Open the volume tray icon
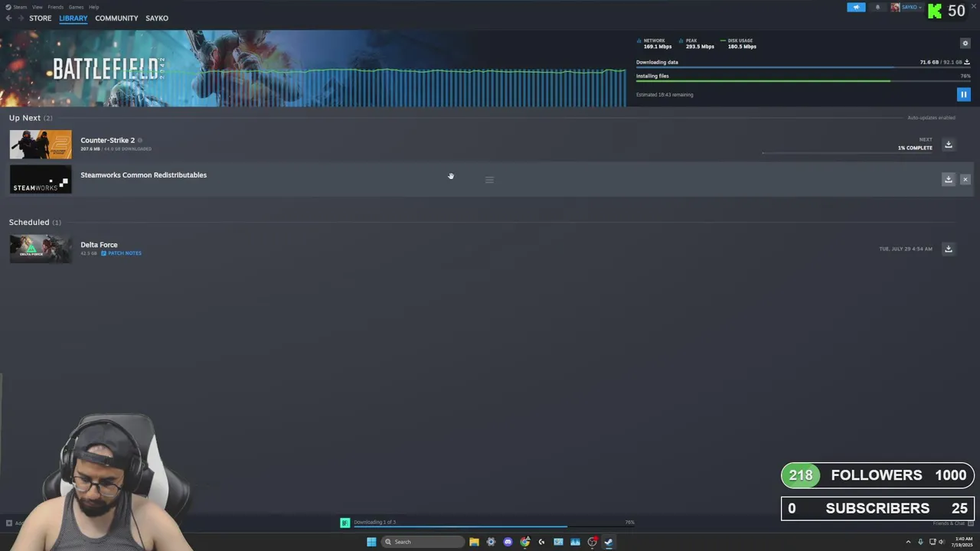 point(941,542)
